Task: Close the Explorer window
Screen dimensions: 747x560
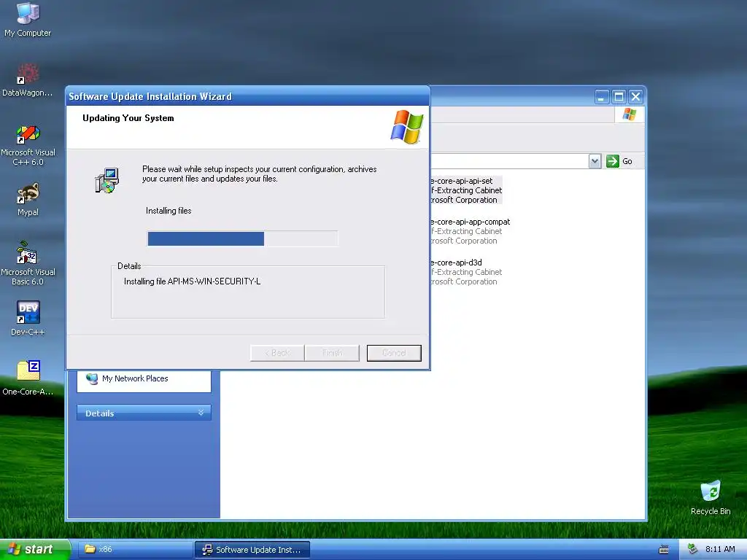Action: (x=636, y=97)
